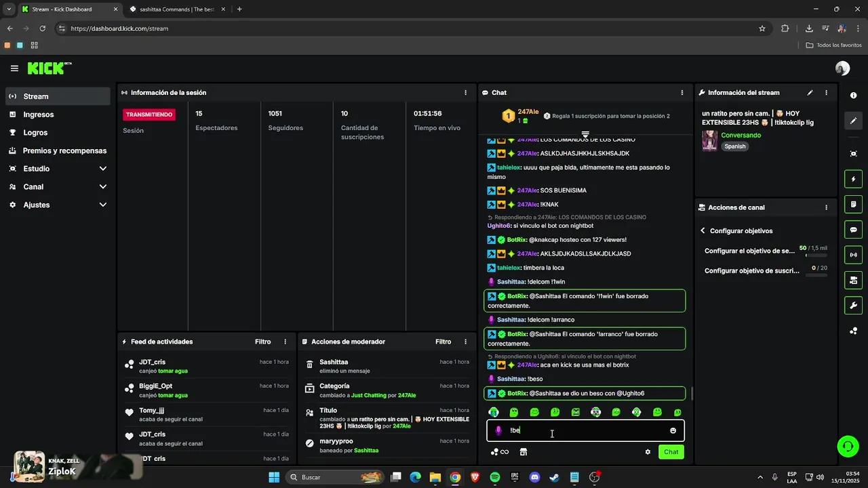Image resolution: width=868 pixels, height=488 pixels.
Task: Open Información del stream options menu
Action: (x=826, y=93)
